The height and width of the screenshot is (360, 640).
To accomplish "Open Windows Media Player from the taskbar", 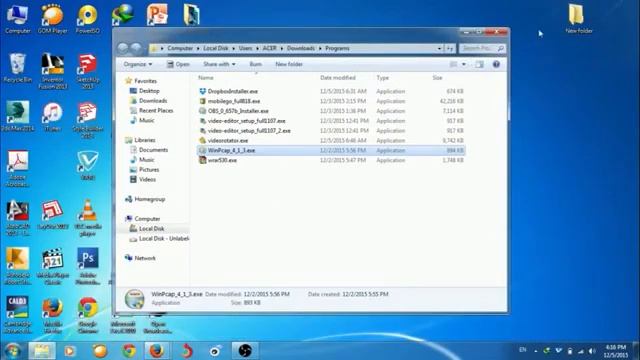I will coord(70,351).
